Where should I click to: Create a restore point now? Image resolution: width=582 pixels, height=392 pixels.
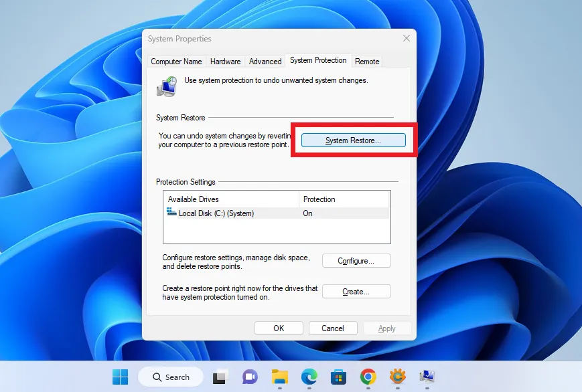coord(356,291)
